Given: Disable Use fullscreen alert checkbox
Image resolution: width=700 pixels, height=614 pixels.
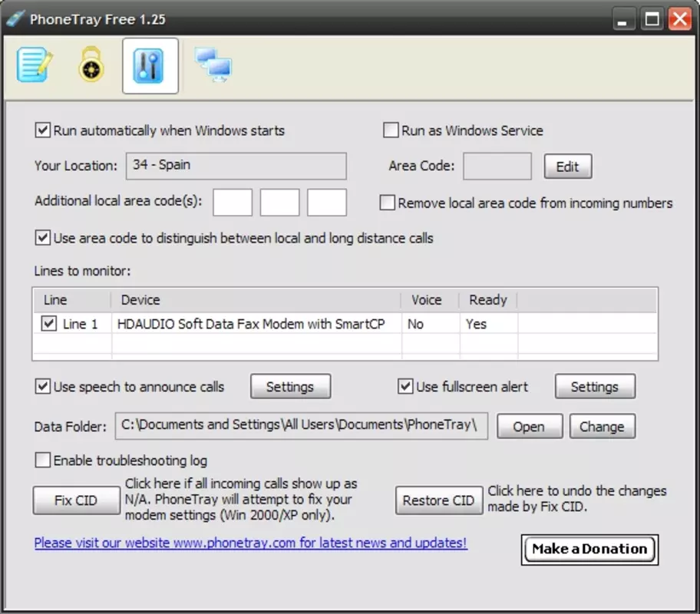Looking at the screenshot, I should pyautogui.click(x=405, y=387).
